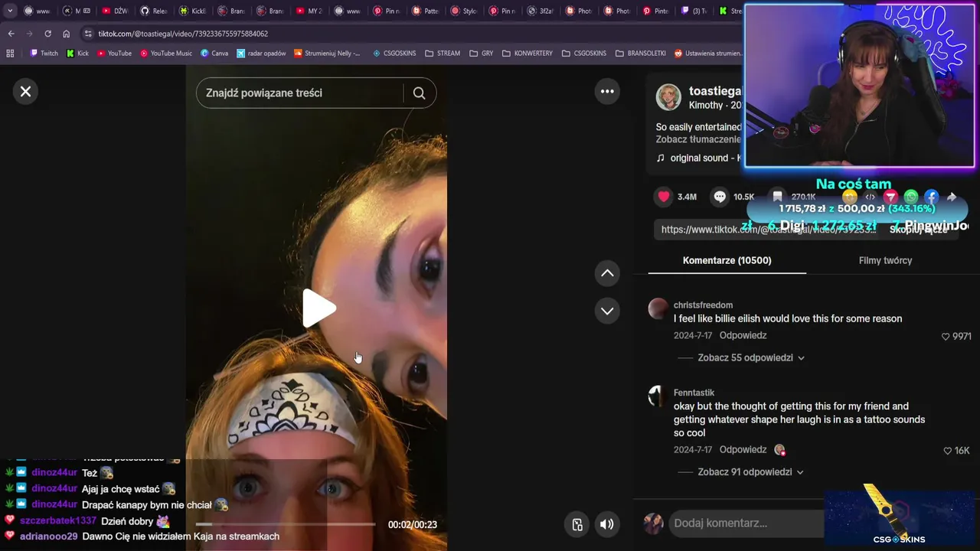
Task: Close the TikTok video viewer
Action: [x=25, y=92]
